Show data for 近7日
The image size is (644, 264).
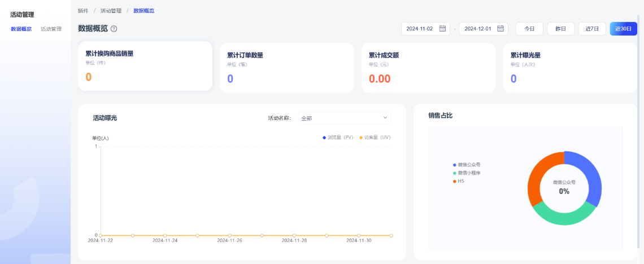point(592,29)
